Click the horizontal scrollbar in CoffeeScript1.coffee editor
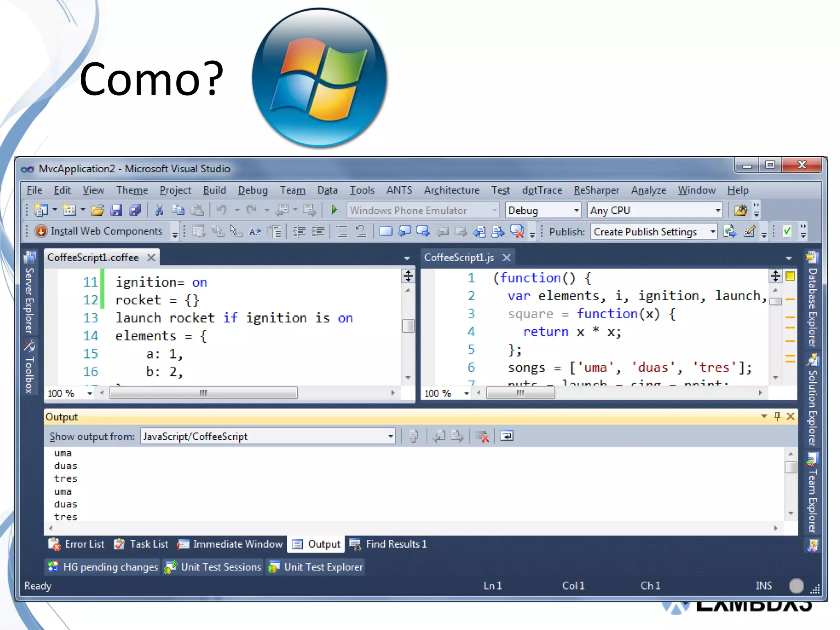Screen dimensions: 840x630 tap(203, 393)
